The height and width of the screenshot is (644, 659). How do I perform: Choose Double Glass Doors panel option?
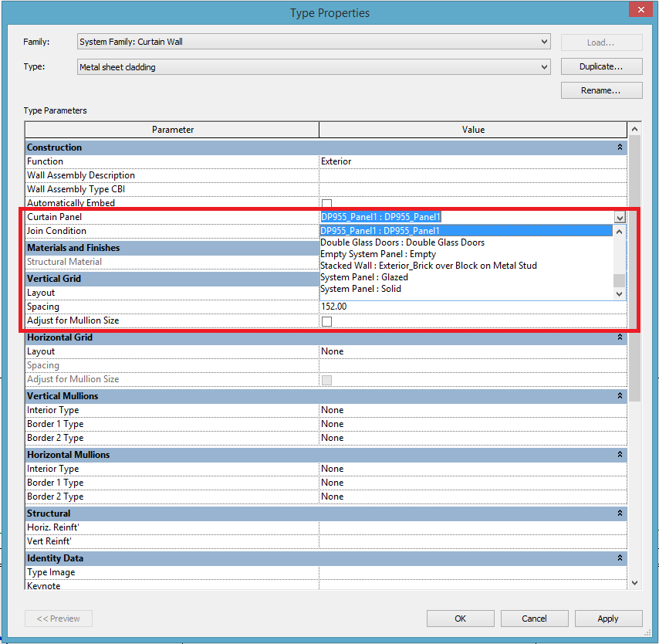[465, 242]
